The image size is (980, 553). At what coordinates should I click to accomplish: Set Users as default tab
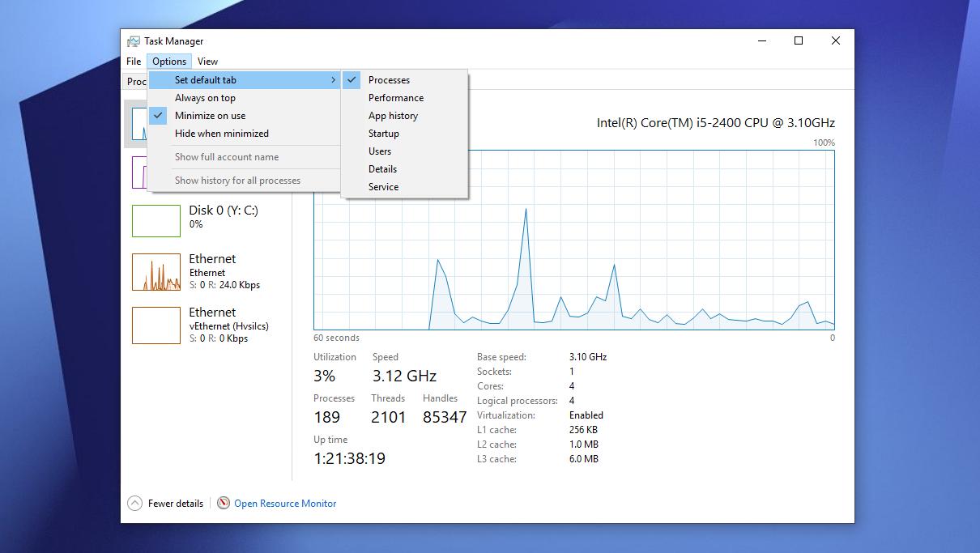click(x=404, y=151)
